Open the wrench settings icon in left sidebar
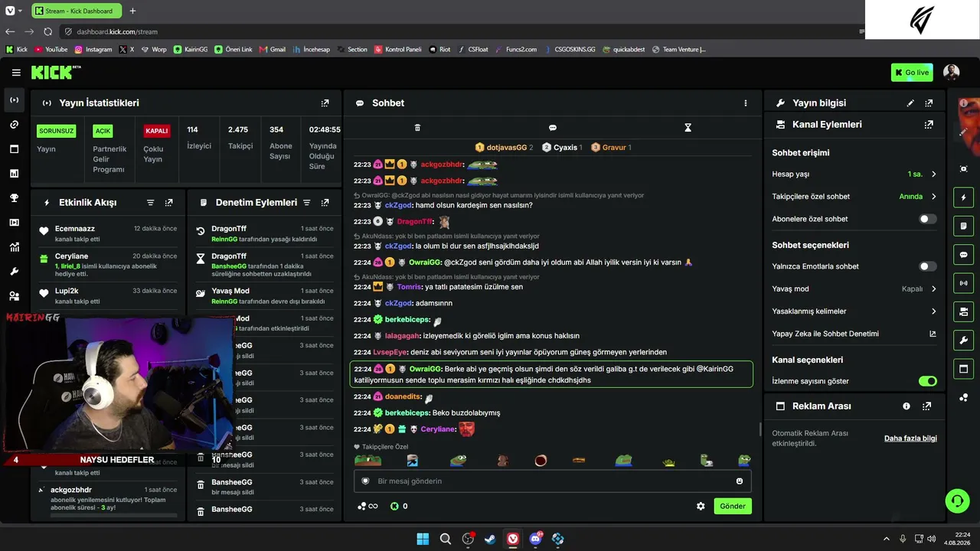The height and width of the screenshot is (551, 980). coord(15,272)
